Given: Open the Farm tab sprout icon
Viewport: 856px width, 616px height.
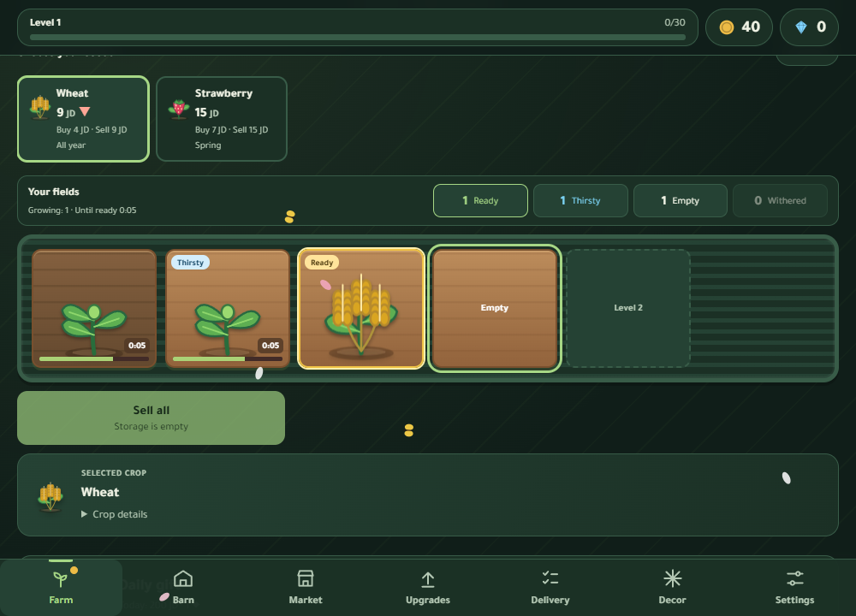Looking at the screenshot, I should [x=61, y=579].
